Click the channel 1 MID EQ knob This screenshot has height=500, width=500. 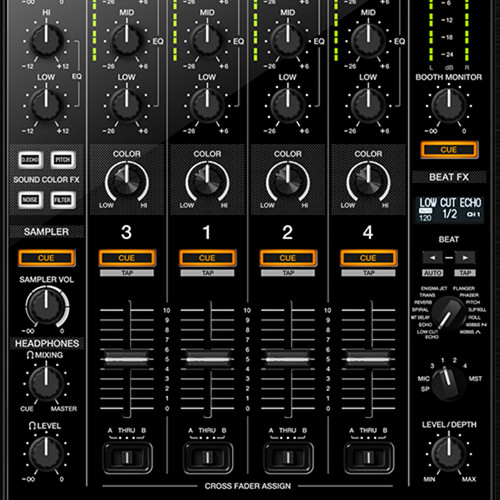(x=207, y=40)
